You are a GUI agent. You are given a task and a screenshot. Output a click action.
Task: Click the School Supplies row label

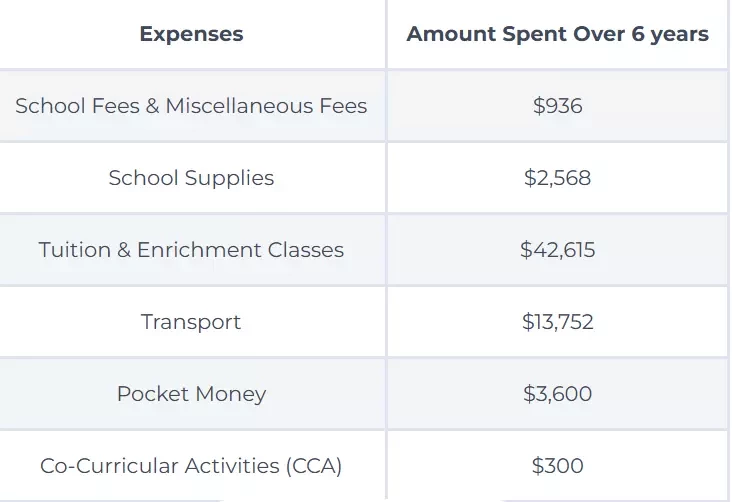click(191, 178)
